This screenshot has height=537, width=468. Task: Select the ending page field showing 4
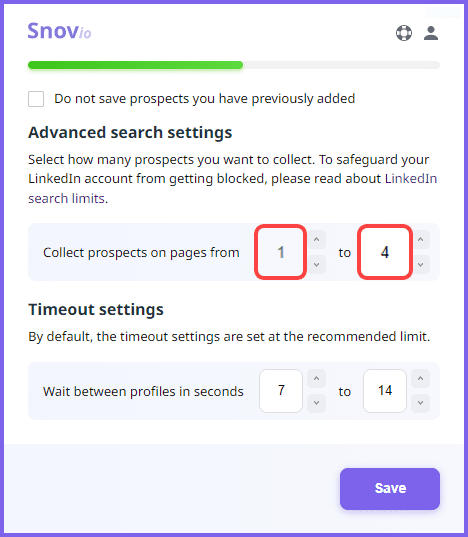coord(385,252)
